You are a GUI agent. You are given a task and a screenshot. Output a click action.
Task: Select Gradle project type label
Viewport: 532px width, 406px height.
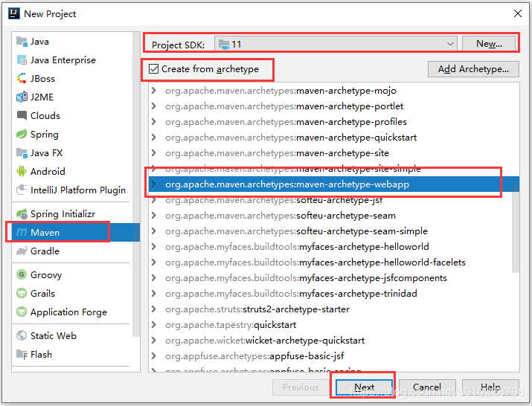click(x=45, y=251)
